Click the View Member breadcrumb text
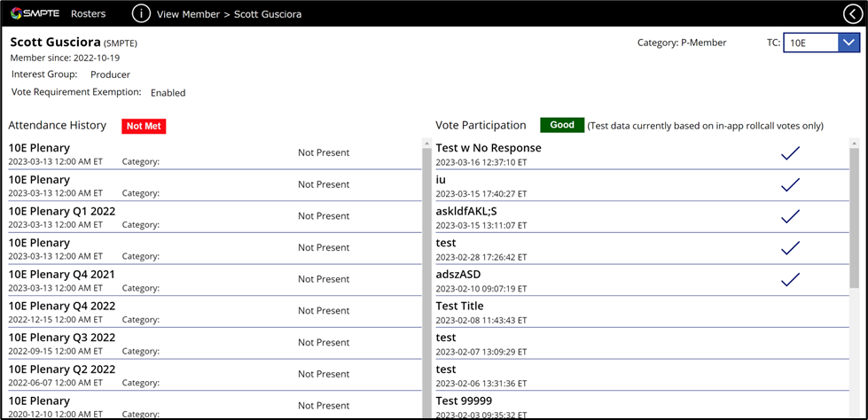The height and width of the screenshot is (420, 868). [x=188, y=14]
